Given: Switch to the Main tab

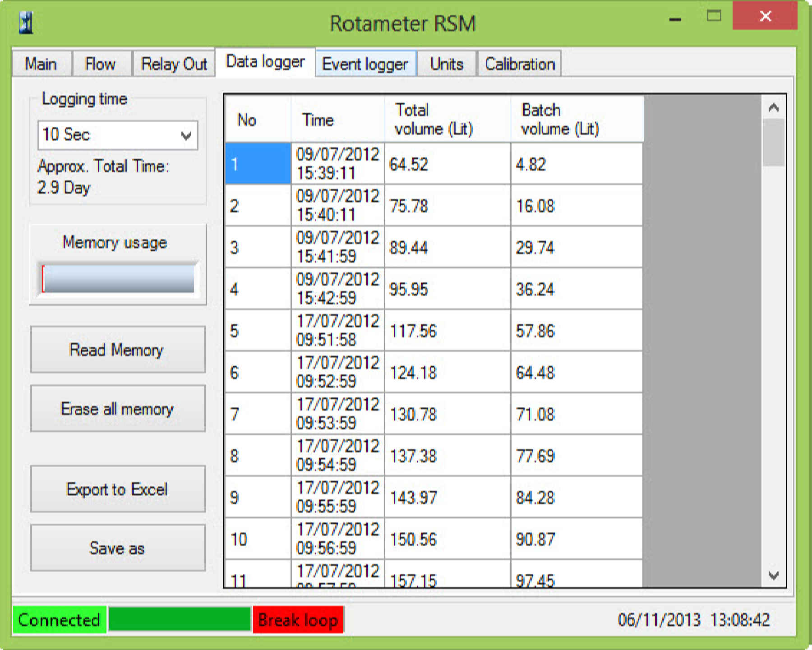Looking at the screenshot, I should click(41, 64).
